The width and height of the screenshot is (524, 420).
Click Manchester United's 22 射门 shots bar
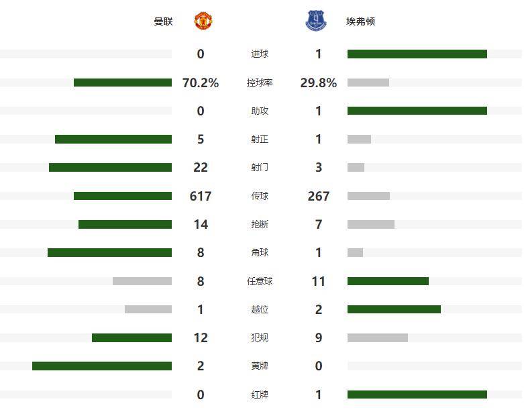click(110, 167)
